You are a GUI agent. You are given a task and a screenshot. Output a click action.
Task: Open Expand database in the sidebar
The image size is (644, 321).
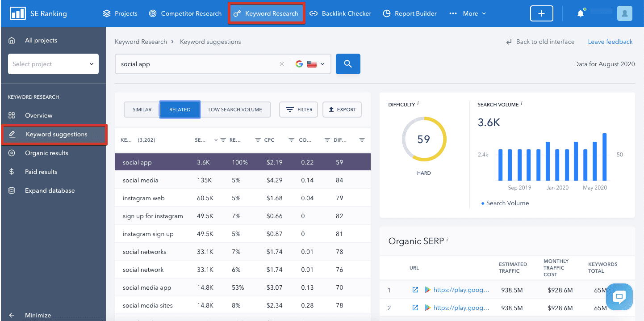click(x=50, y=190)
